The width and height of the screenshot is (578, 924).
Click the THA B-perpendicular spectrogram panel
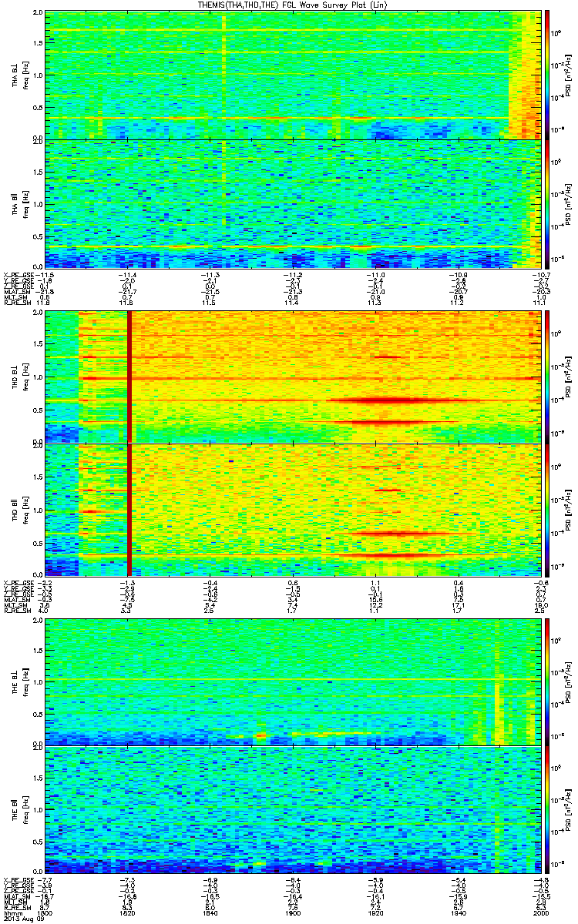pyautogui.click(x=294, y=75)
